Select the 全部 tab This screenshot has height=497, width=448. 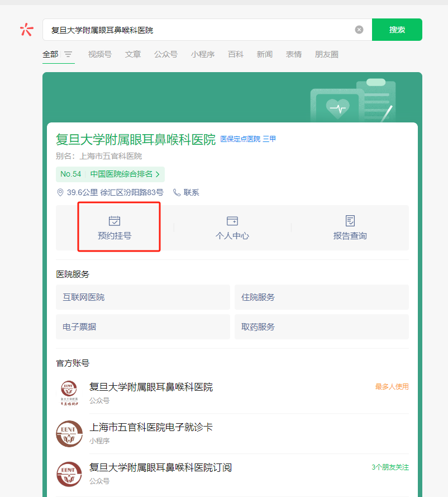pyautogui.click(x=50, y=55)
